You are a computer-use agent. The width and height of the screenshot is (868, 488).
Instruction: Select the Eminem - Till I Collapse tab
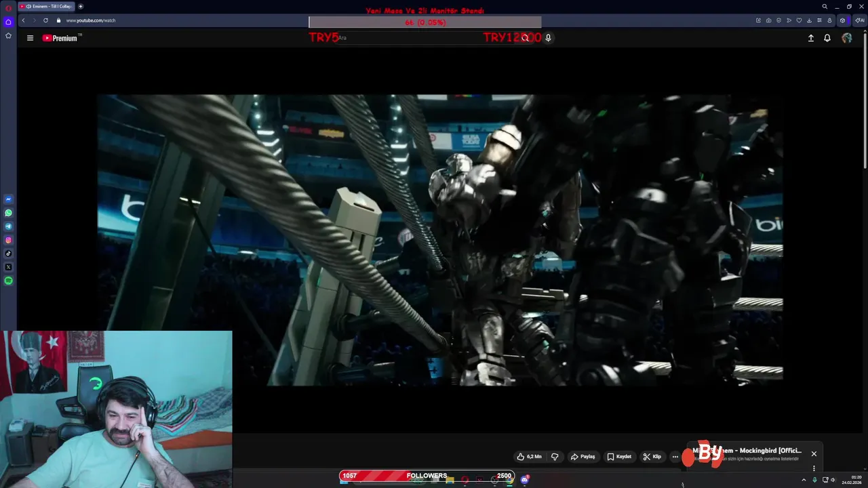click(47, 6)
